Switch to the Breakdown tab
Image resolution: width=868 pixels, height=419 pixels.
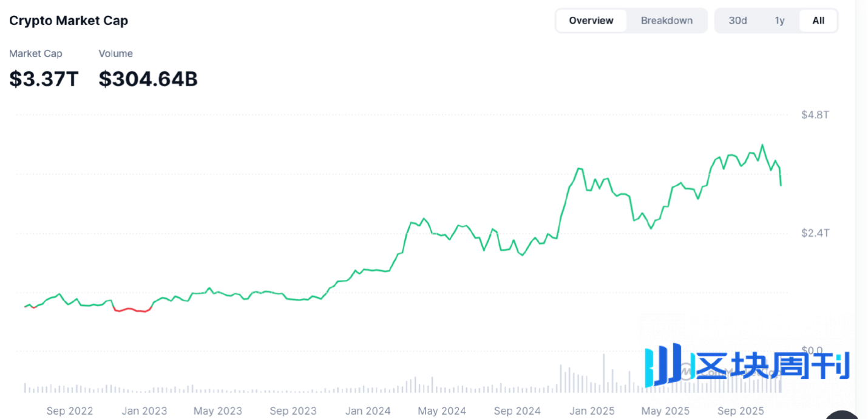666,21
